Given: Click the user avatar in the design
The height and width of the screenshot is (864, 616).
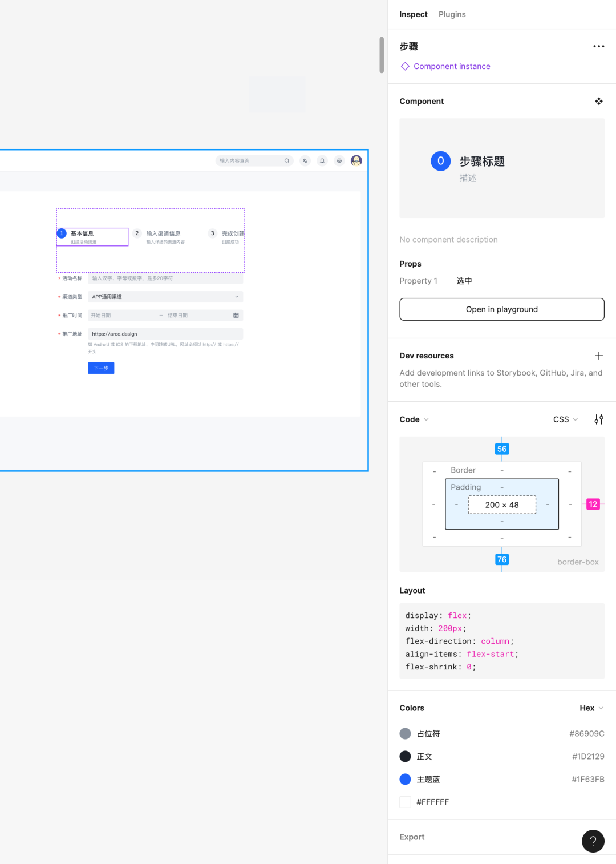Looking at the screenshot, I should (356, 161).
